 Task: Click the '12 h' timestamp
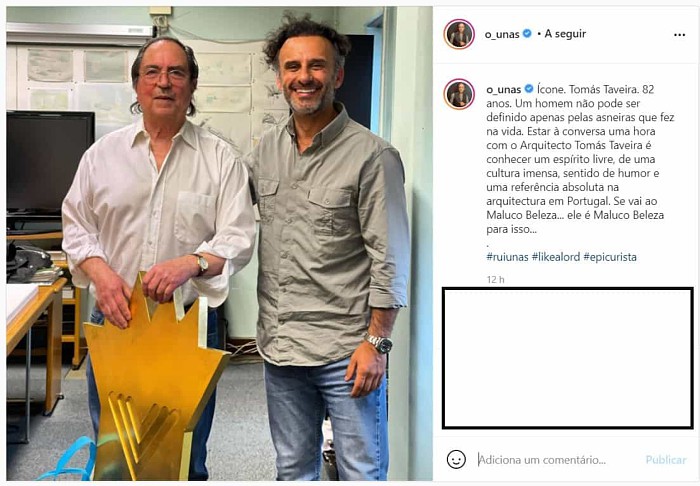click(x=496, y=280)
